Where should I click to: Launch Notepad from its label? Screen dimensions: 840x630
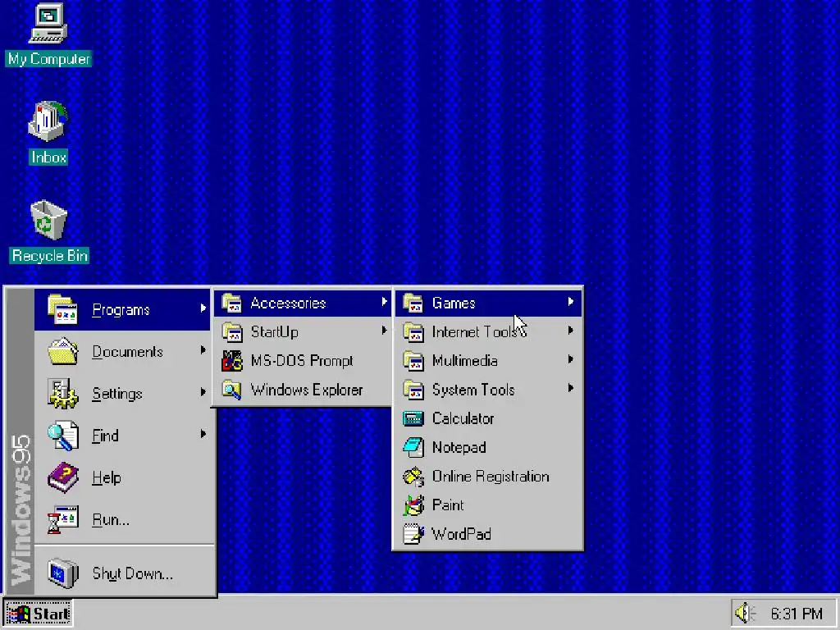pos(459,447)
